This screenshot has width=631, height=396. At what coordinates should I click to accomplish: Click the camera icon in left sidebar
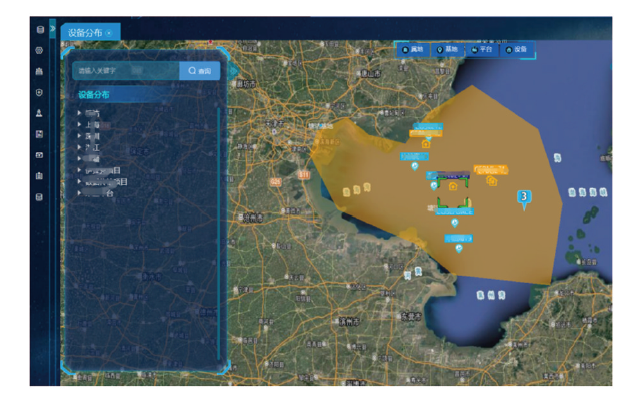tap(39, 155)
